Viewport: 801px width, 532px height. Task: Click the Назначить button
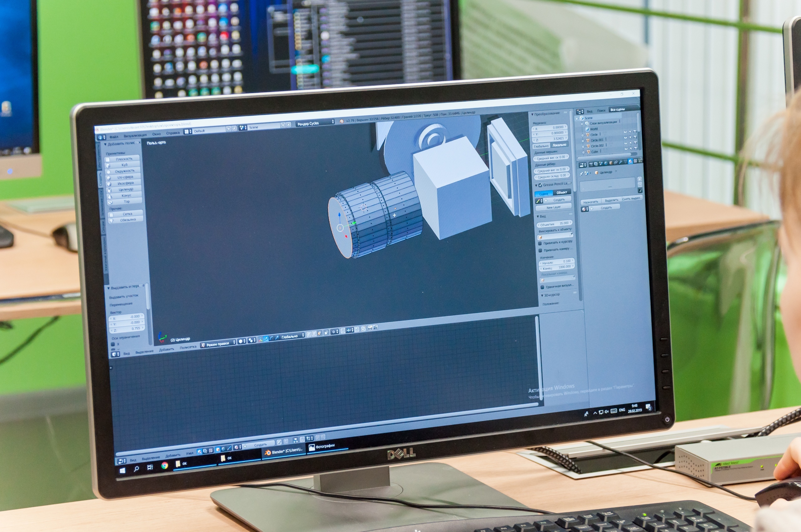point(591,202)
